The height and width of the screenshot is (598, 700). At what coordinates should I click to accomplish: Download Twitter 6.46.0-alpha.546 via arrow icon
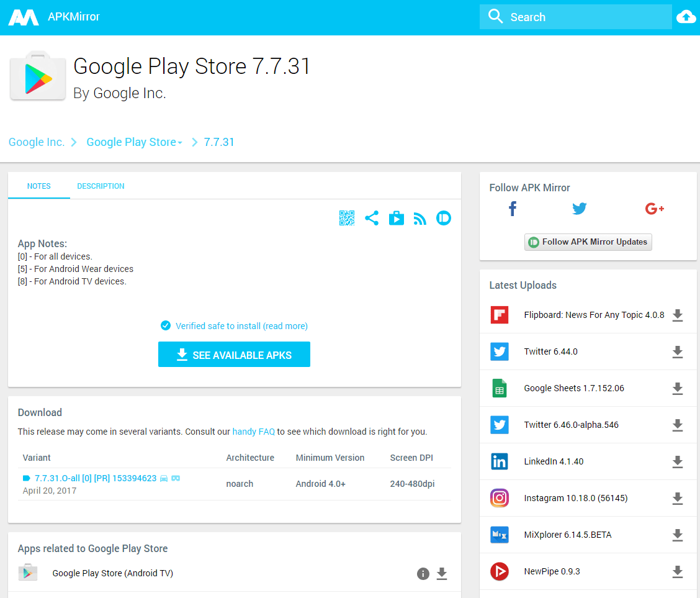click(x=677, y=425)
